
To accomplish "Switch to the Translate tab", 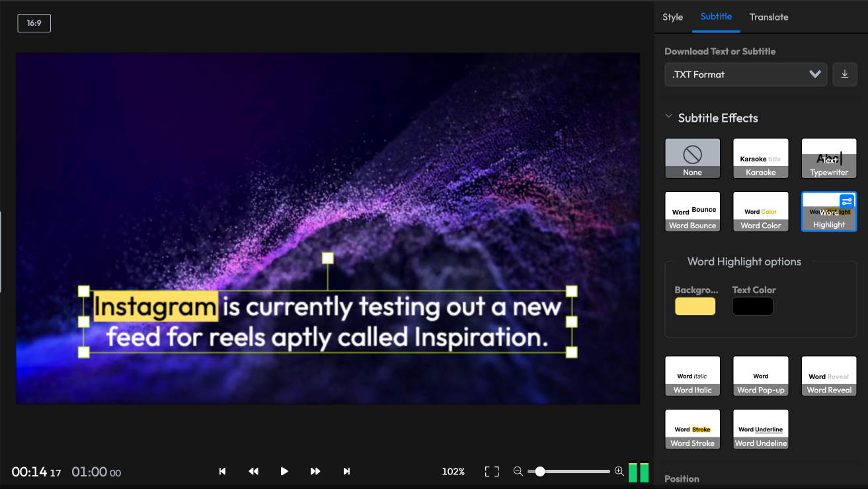I will tap(769, 17).
